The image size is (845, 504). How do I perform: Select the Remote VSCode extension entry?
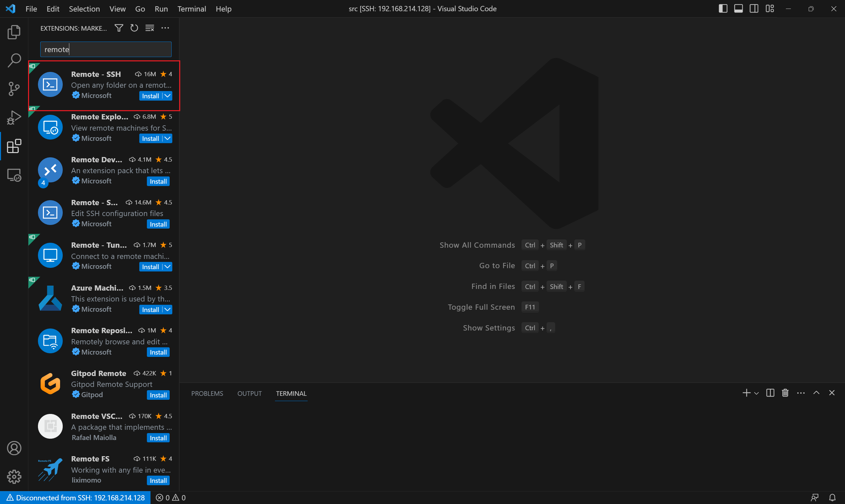point(104,426)
